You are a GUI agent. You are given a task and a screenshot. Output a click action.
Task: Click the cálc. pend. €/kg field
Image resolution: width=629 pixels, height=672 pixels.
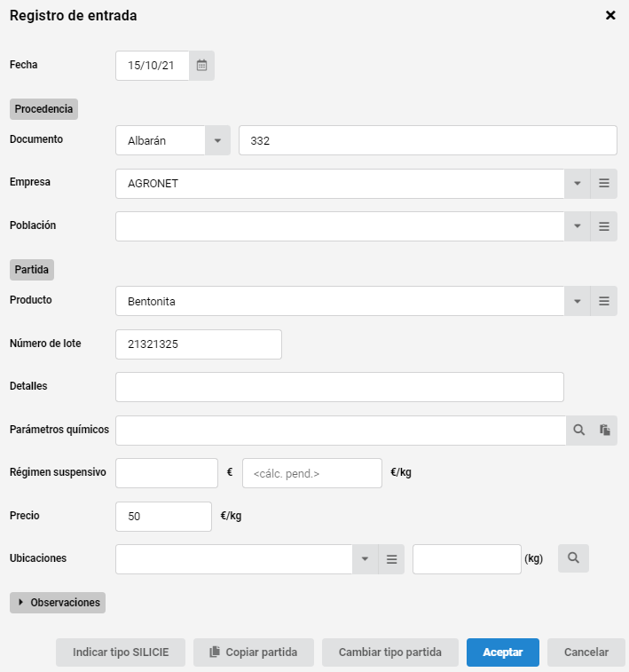click(x=312, y=473)
